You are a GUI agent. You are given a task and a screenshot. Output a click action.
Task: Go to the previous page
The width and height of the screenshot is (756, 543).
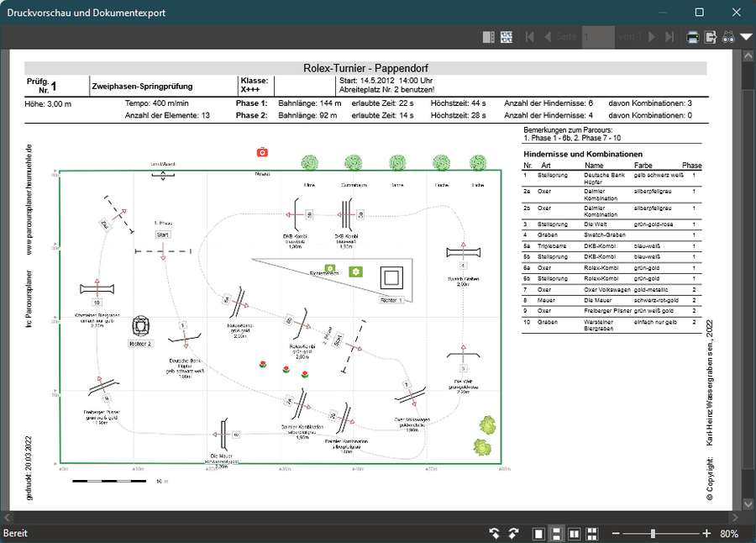point(547,37)
